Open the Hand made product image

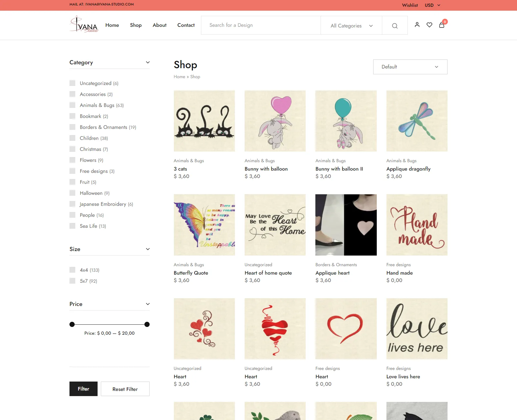pos(417,225)
